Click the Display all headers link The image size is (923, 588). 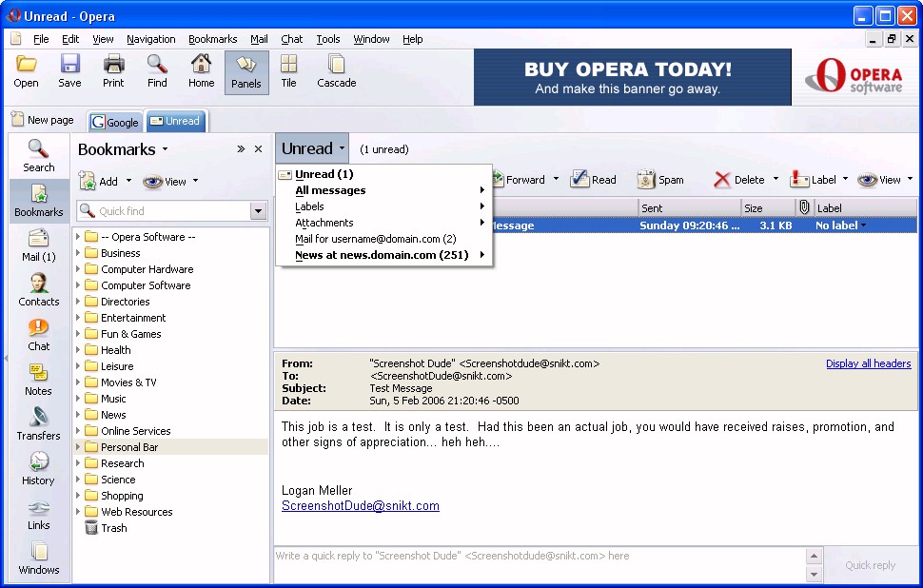coord(868,363)
